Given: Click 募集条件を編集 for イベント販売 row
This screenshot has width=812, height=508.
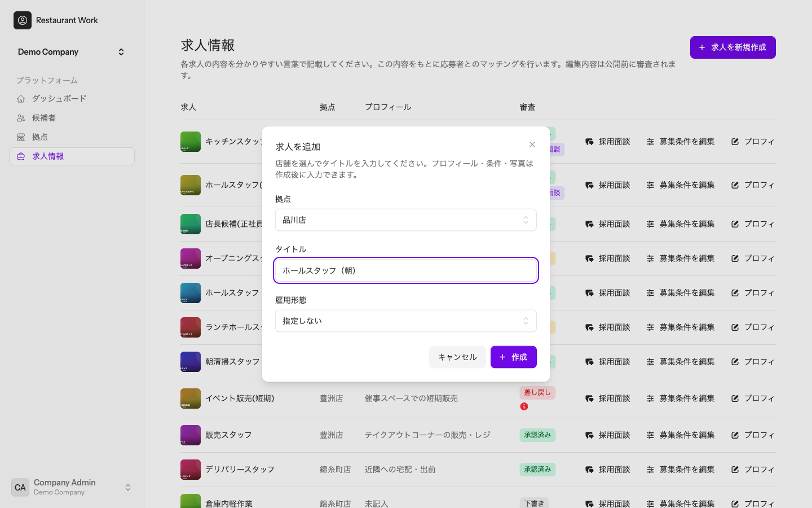Looking at the screenshot, I should pyautogui.click(x=681, y=398).
